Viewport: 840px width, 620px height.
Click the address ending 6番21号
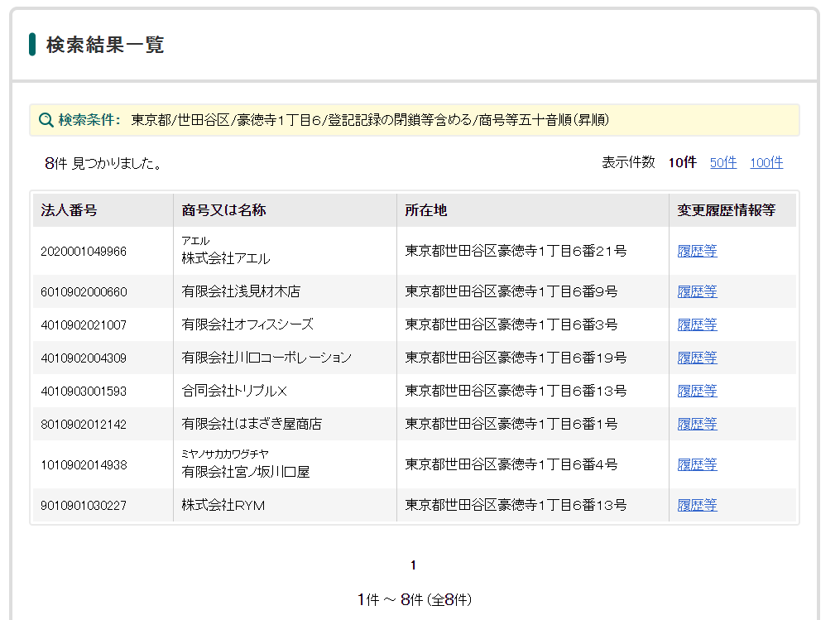tap(516, 251)
